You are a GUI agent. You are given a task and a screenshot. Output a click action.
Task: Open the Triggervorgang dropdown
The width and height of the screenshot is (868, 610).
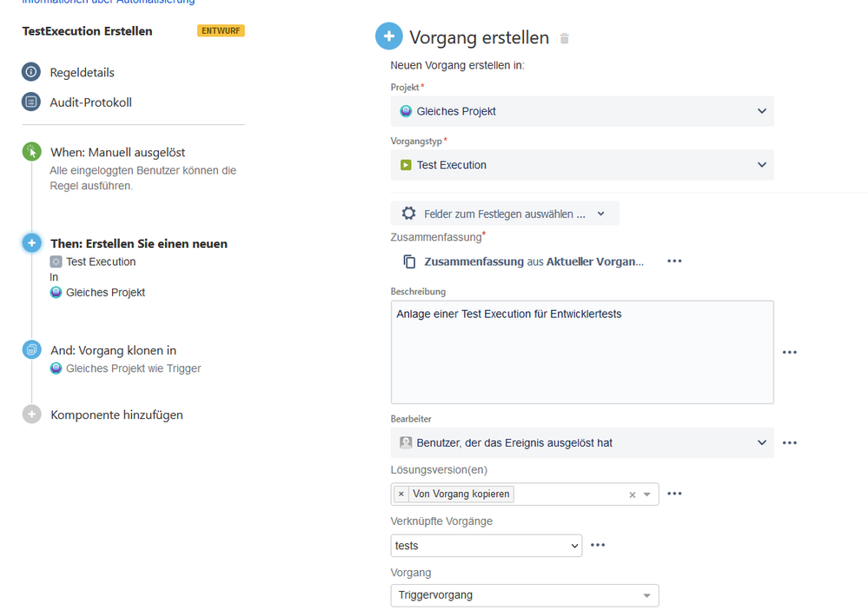[524, 595]
